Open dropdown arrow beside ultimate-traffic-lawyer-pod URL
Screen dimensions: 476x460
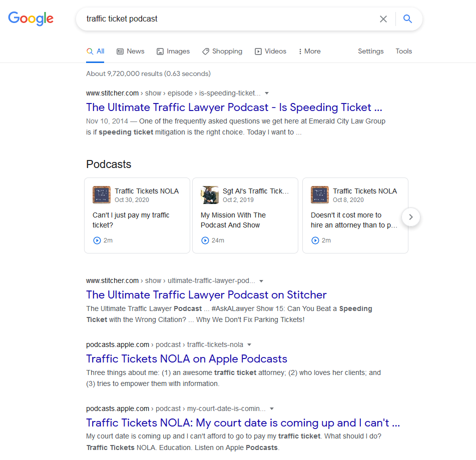[261, 281]
